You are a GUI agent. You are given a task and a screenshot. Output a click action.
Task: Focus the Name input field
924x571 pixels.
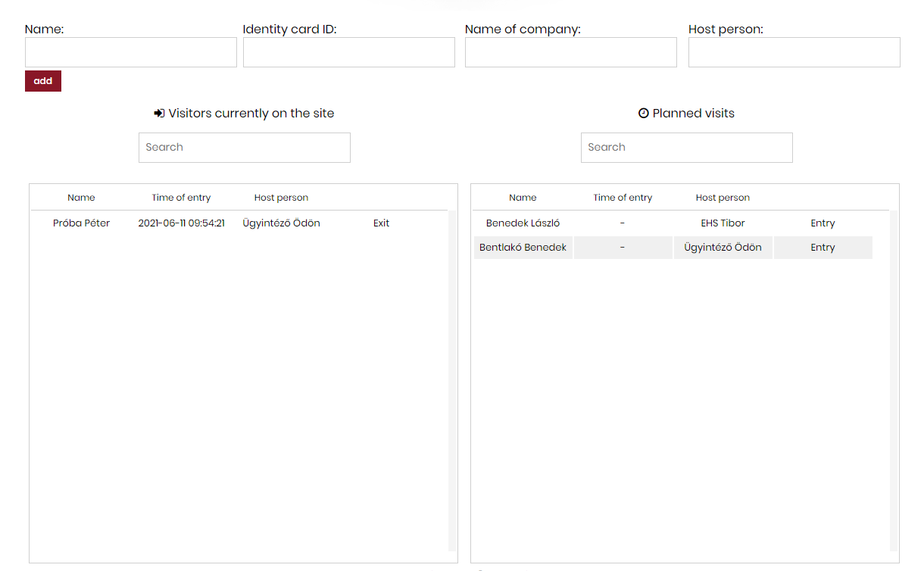click(131, 52)
